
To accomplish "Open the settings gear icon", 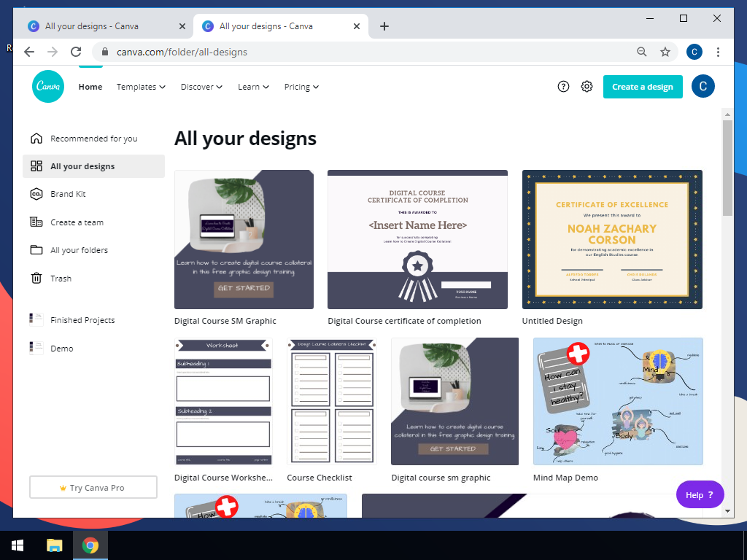I will tap(587, 87).
